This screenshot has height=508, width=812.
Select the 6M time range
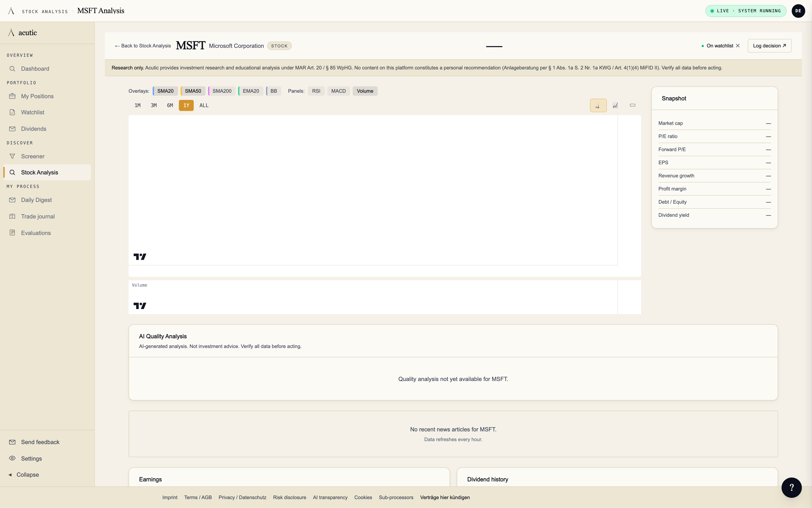[170, 105]
